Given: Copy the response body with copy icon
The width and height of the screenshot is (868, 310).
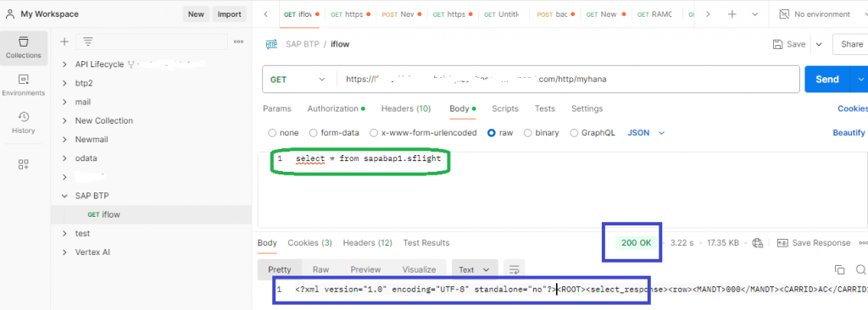Looking at the screenshot, I should click(x=839, y=269).
